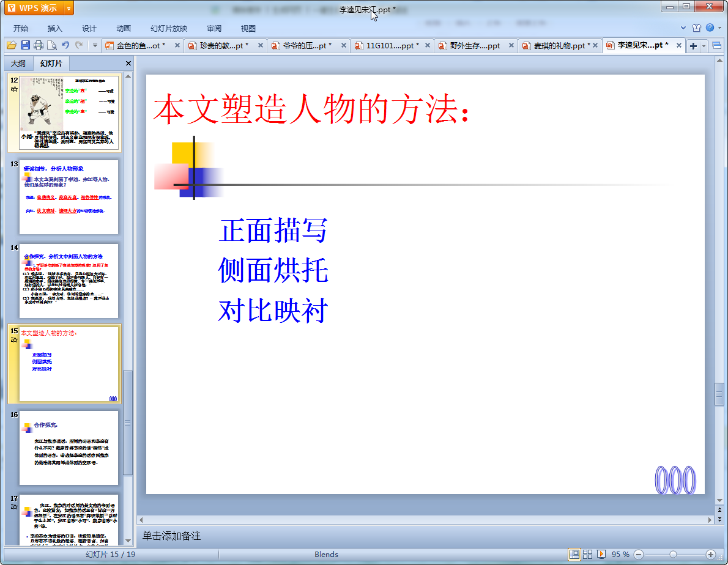Collapse the ribbon with chevron arrow
Viewport: 728px width, 565px height.
point(683,28)
